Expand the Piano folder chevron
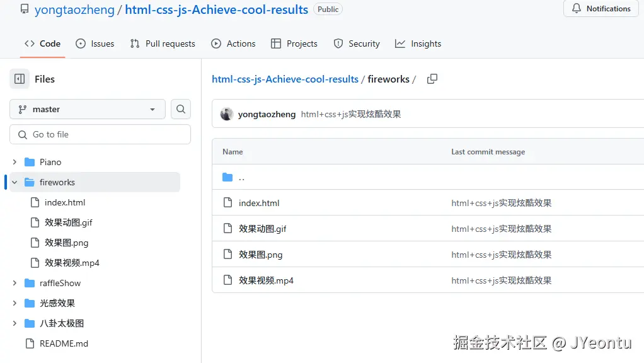 click(14, 162)
